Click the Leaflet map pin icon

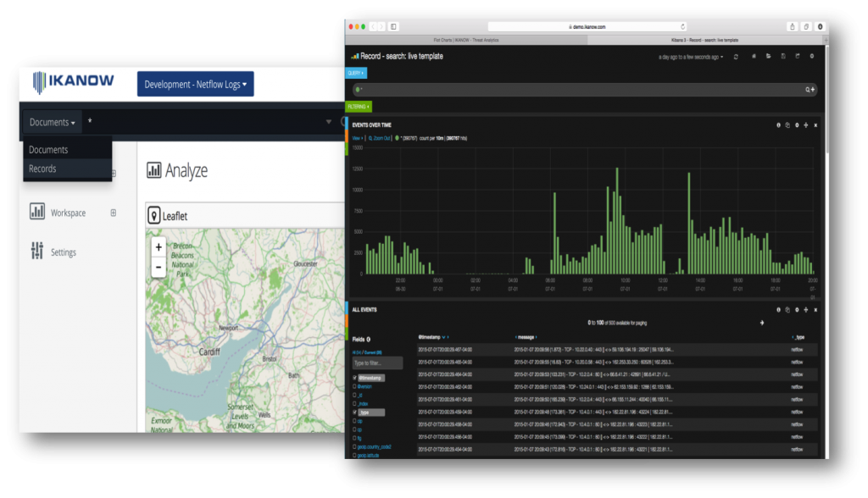154,216
